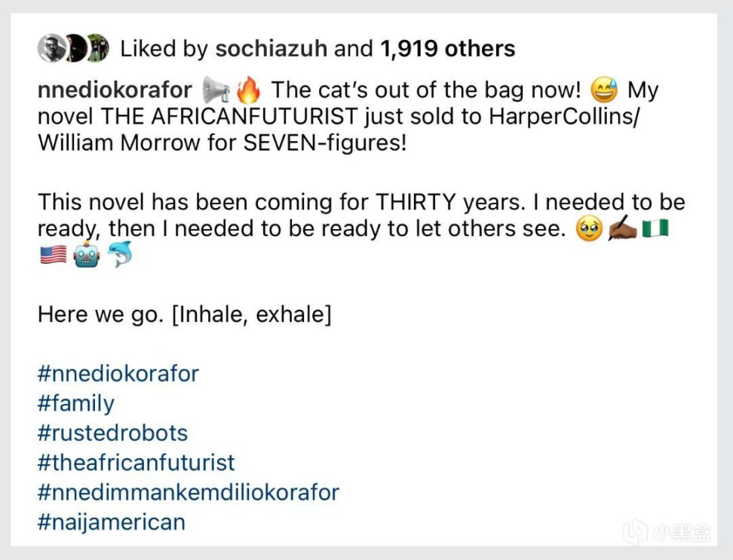
Task: Click the first liker profile avatar
Action: [51, 48]
